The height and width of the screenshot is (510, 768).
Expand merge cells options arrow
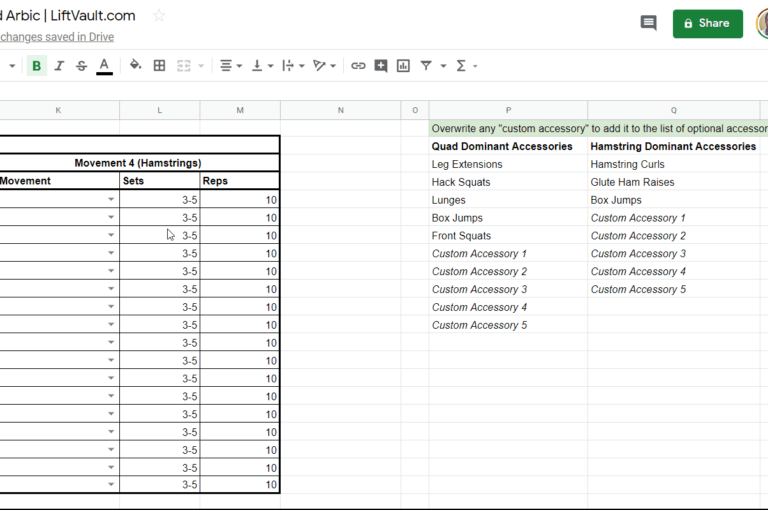coord(201,66)
